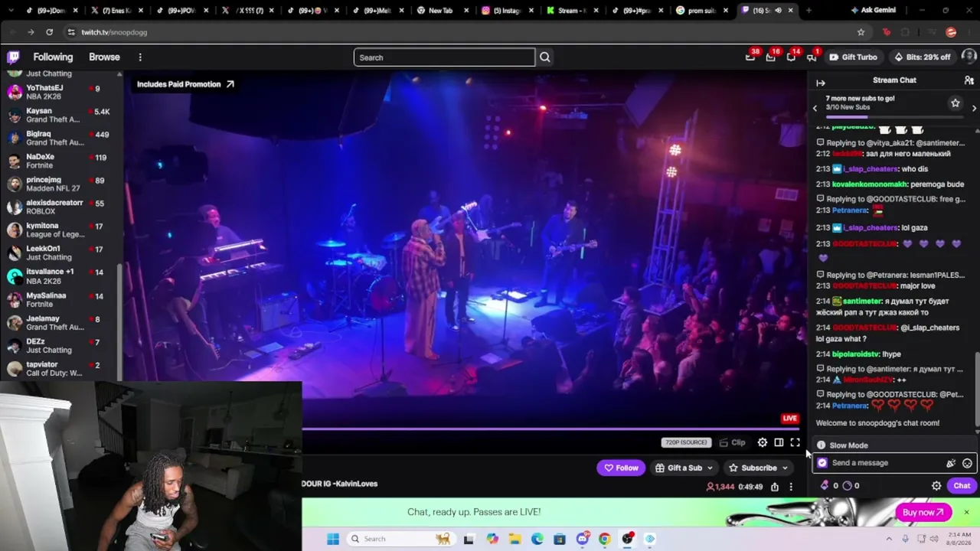Switch to the prom suits Google tab

pyautogui.click(x=702, y=11)
